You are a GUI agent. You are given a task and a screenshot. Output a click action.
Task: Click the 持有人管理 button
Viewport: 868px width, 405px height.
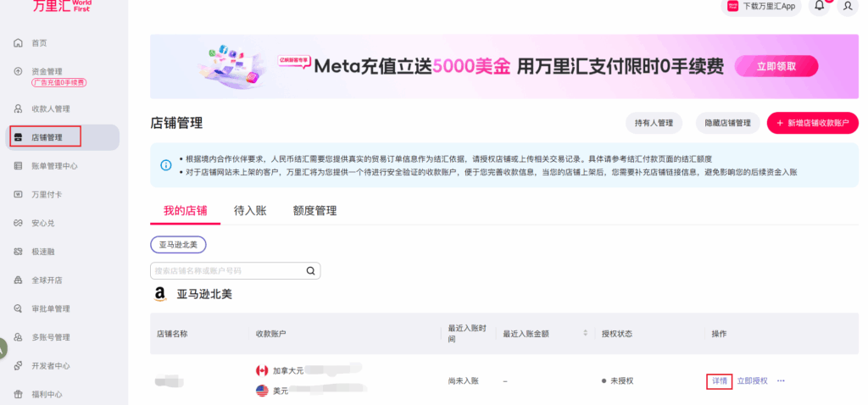(654, 123)
